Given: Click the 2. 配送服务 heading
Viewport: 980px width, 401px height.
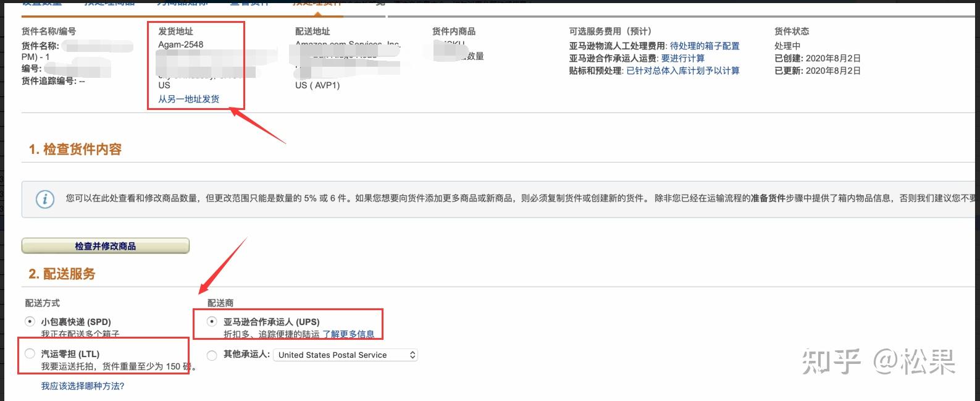Looking at the screenshot, I should (x=62, y=274).
